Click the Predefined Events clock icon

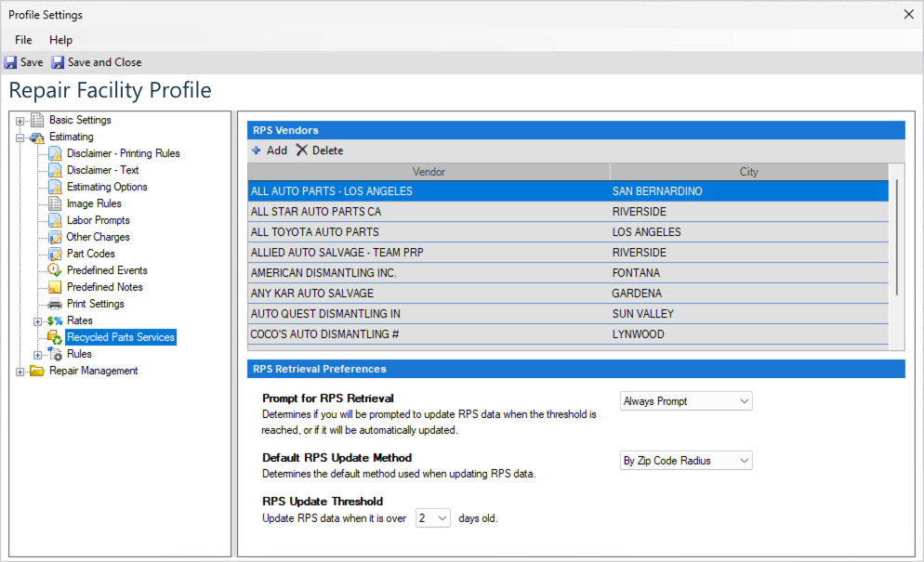[55, 270]
